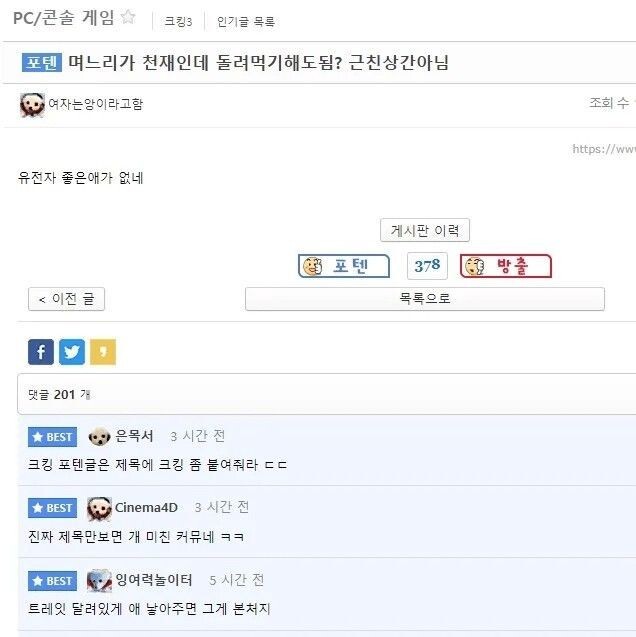Return to list with 목록으로 button

(x=424, y=299)
